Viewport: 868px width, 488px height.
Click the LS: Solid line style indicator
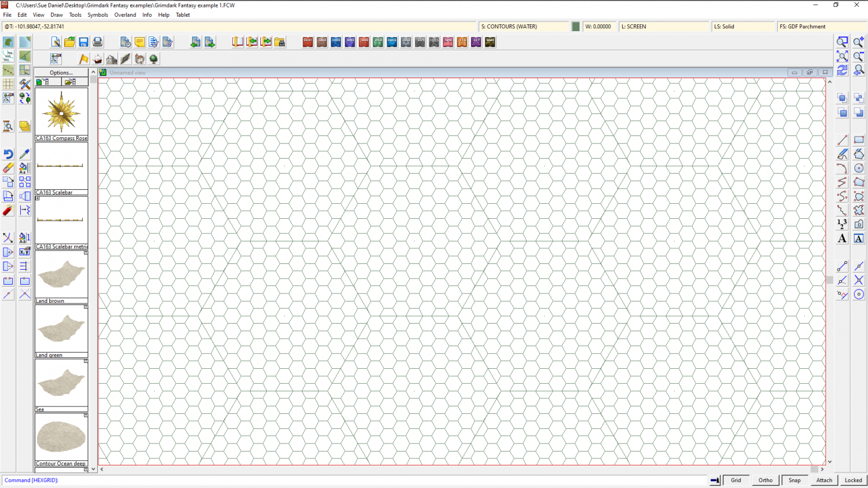(x=743, y=27)
